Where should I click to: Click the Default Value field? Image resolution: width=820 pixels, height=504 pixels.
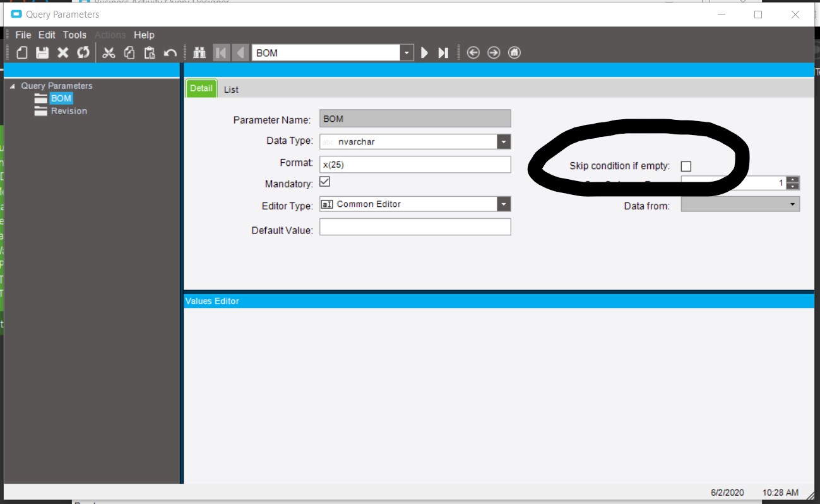pos(415,227)
